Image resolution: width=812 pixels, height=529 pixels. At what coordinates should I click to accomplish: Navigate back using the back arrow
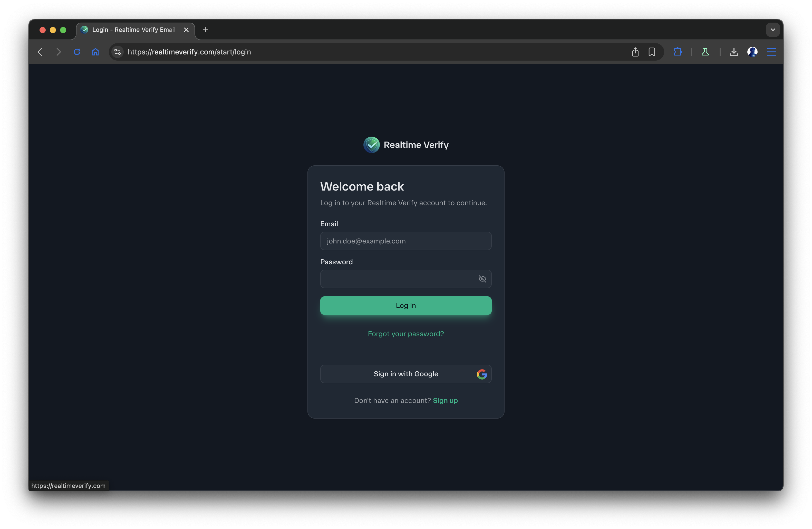[40, 52]
